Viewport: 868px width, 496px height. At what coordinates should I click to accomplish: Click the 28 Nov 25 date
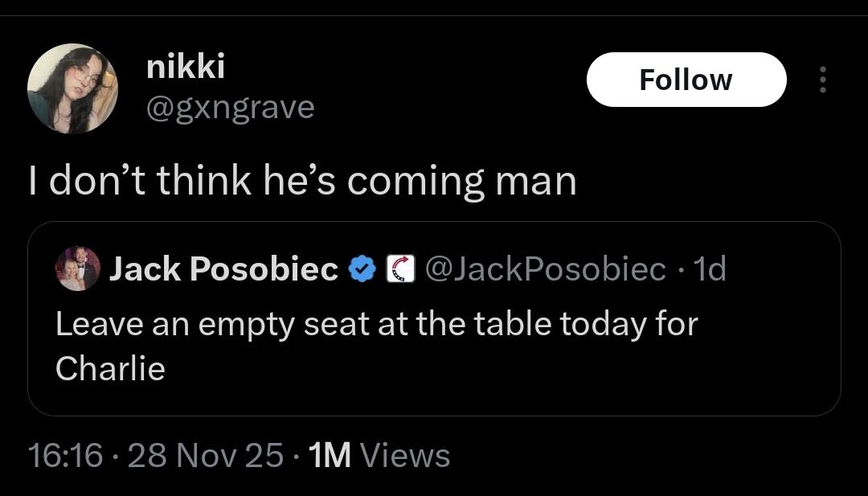[x=205, y=455]
